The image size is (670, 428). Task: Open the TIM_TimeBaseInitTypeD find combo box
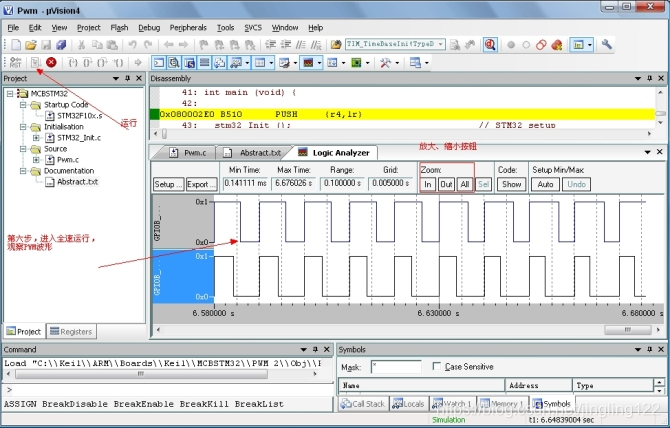[395, 44]
